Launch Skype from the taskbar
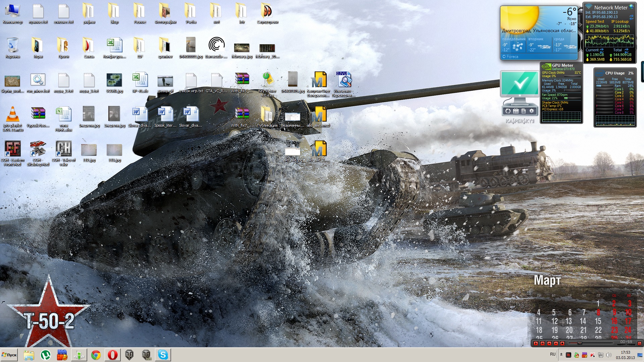 click(163, 355)
